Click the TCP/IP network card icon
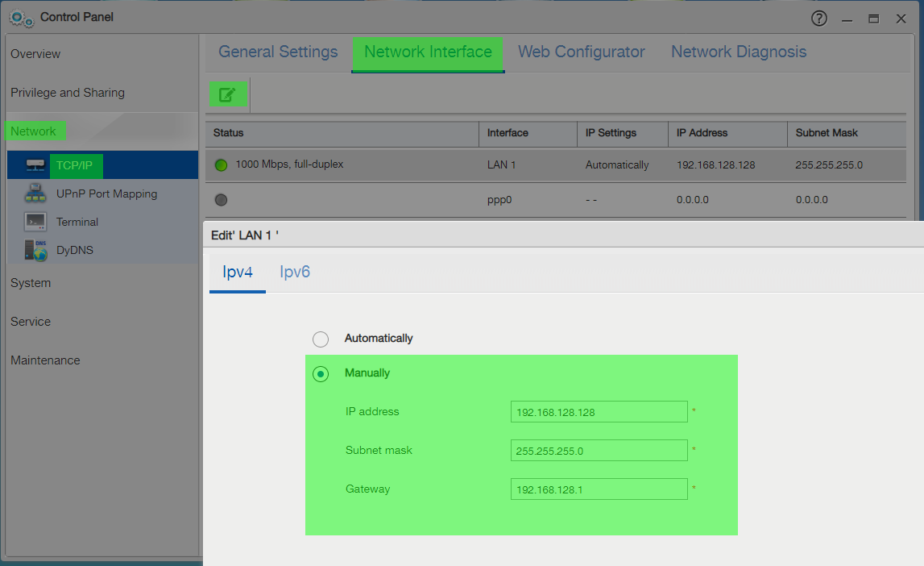924x566 pixels. coord(35,165)
